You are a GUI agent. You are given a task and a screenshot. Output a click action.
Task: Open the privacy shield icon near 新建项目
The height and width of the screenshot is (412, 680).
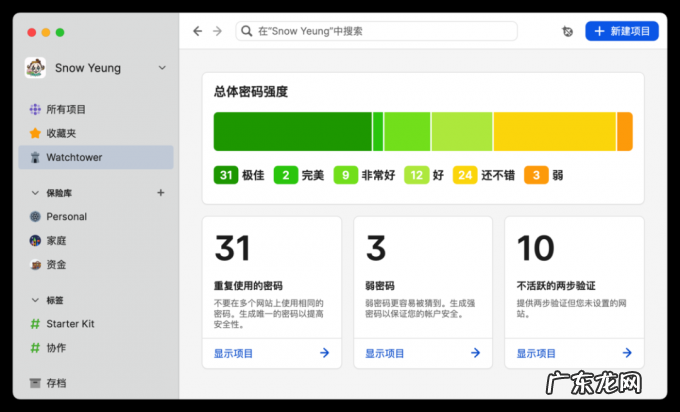(567, 31)
